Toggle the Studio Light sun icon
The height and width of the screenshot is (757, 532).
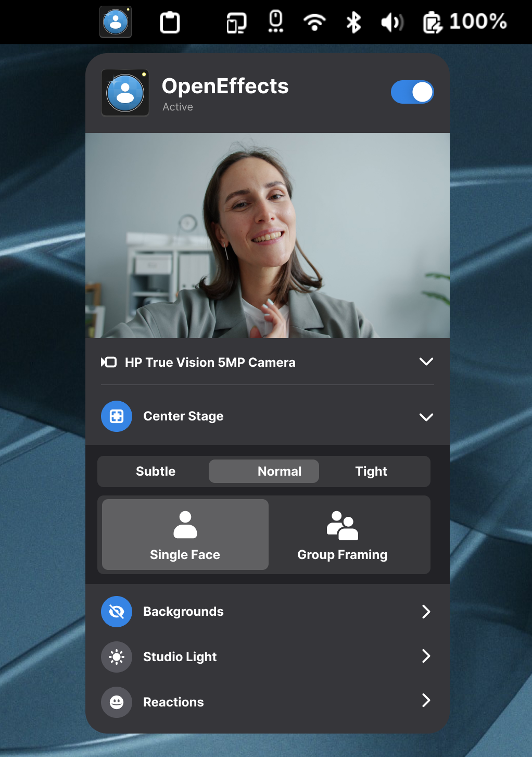pyautogui.click(x=117, y=657)
